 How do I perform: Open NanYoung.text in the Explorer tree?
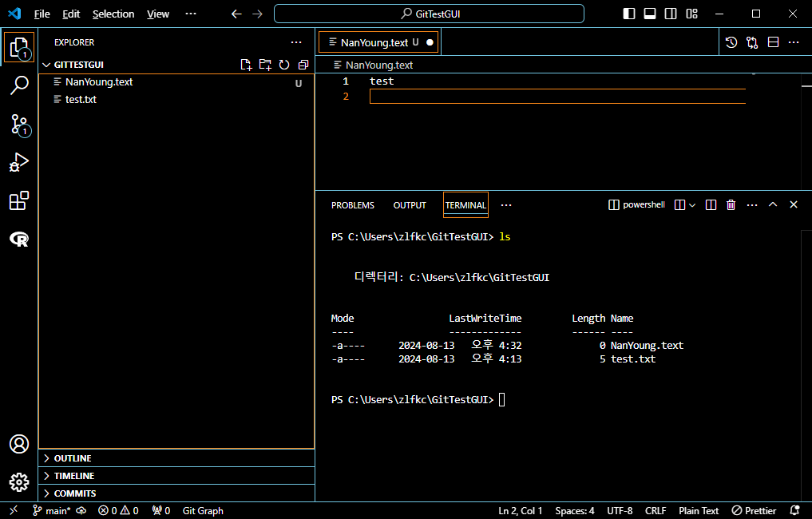pos(176,81)
